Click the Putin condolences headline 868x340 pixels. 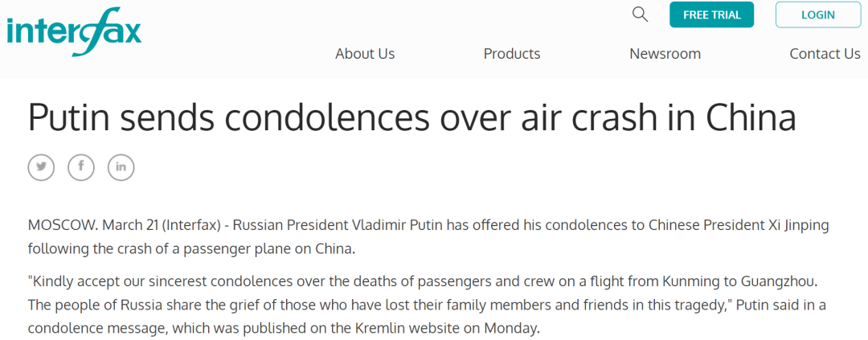[x=411, y=117]
